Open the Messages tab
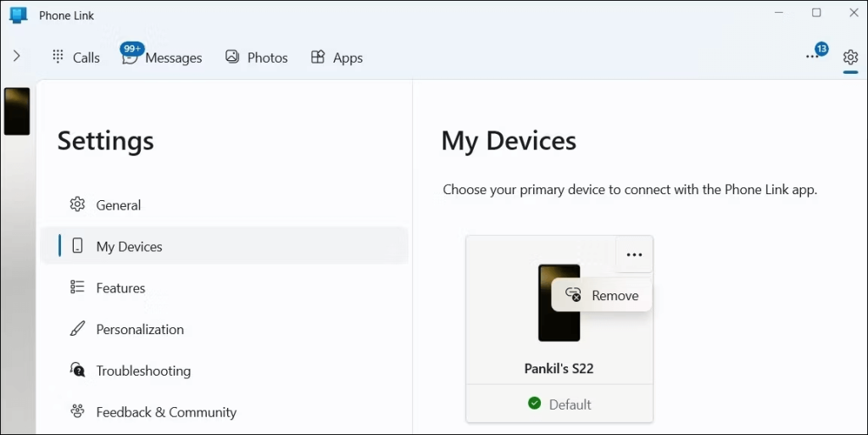This screenshot has height=435, width=868. (162, 58)
